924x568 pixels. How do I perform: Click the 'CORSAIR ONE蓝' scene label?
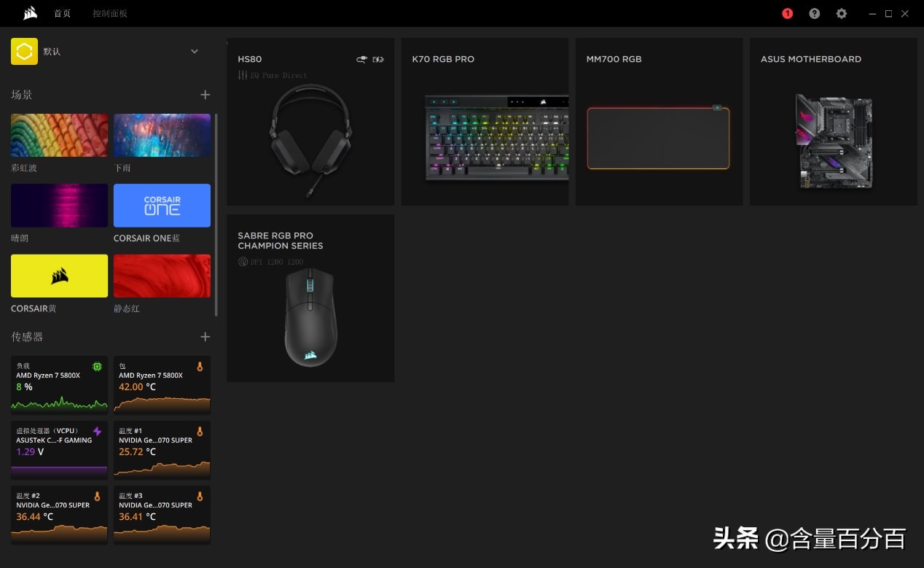click(146, 238)
